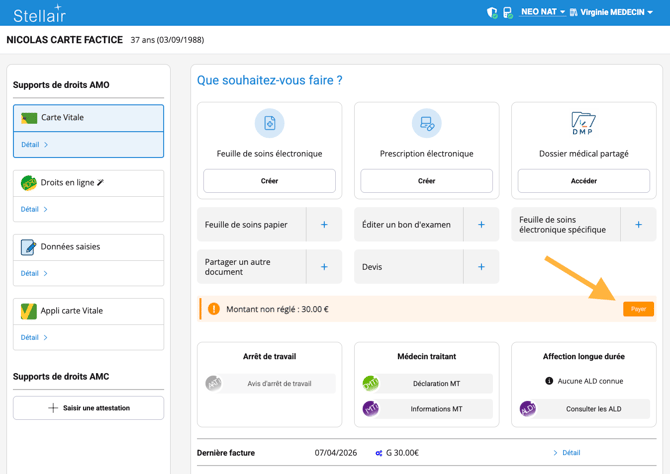The width and height of the screenshot is (670, 474).
Task: Click the orange Payer button
Action: [x=638, y=309]
